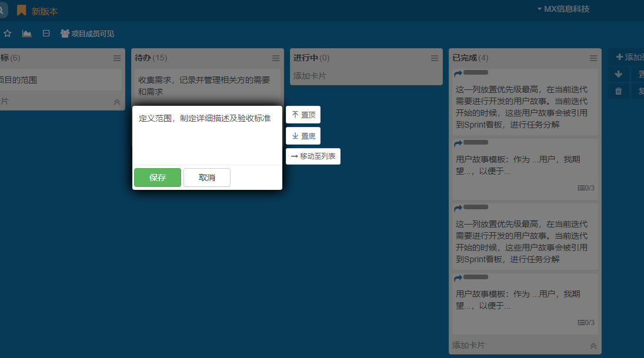644x358 pixels.
Task: Click the trash can delete icon
Action: 618,91
